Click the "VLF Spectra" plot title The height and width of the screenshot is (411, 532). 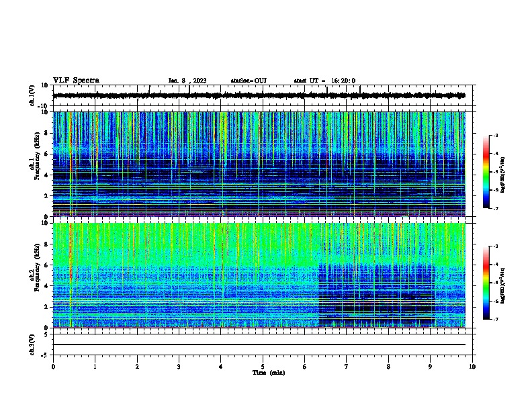point(76,81)
